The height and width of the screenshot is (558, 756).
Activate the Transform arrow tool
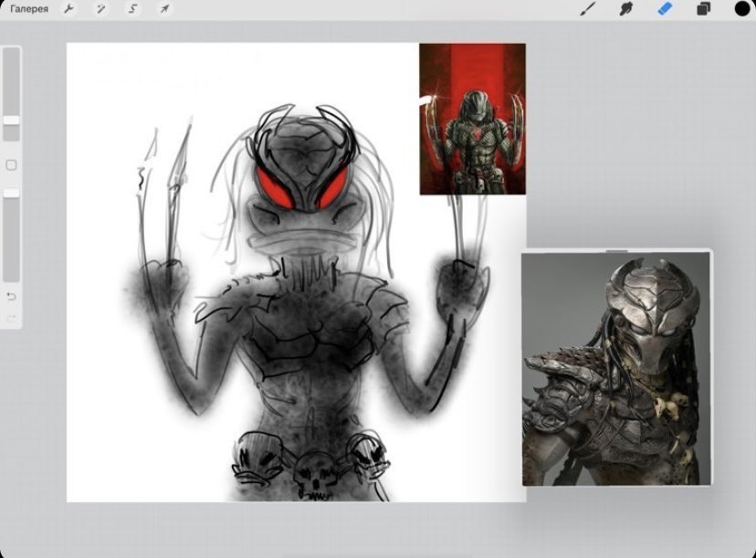164,9
